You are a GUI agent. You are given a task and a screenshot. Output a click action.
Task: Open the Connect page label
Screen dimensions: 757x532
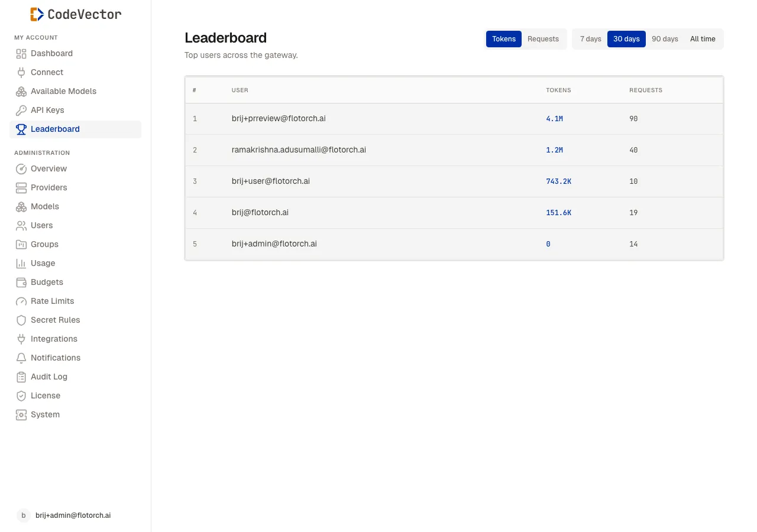(x=47, y=72)
